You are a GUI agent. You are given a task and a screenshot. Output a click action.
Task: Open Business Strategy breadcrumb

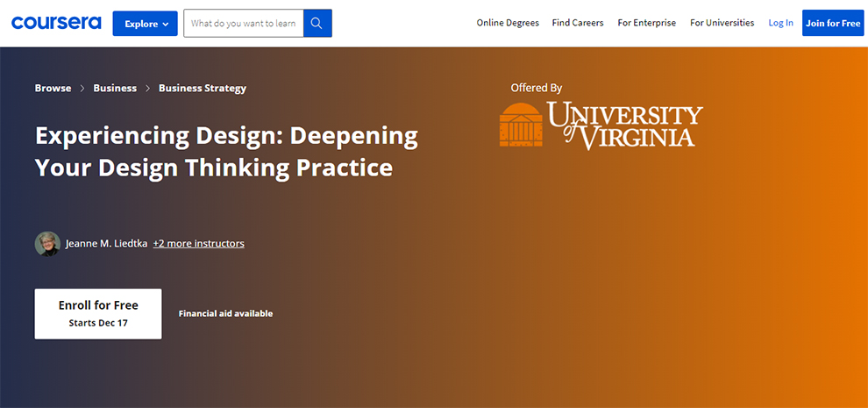click(203, 88)
